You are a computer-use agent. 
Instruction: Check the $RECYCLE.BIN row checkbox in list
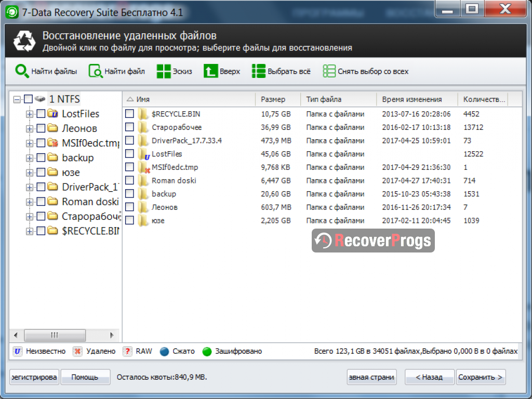coord(129,114)
